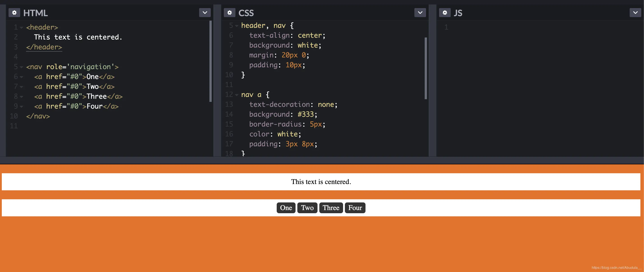
Task: Collapse the nav tag fold arrow
Action: point(22,67)
